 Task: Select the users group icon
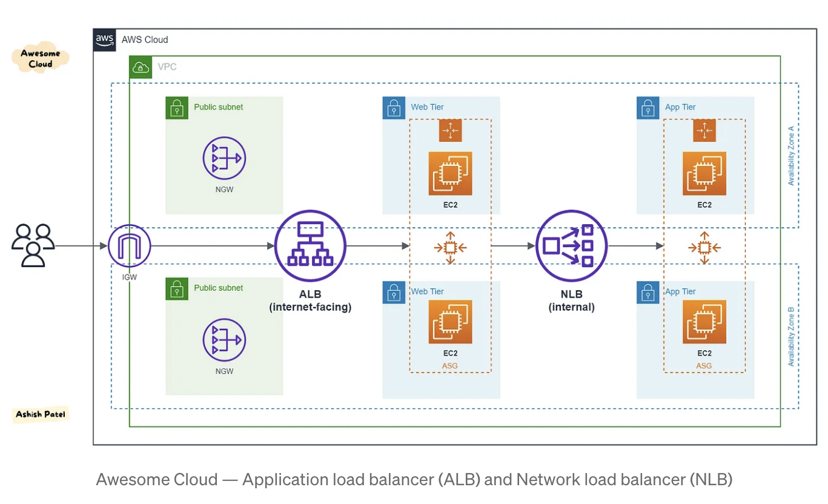pyautogui.click(x=33, y=245)
